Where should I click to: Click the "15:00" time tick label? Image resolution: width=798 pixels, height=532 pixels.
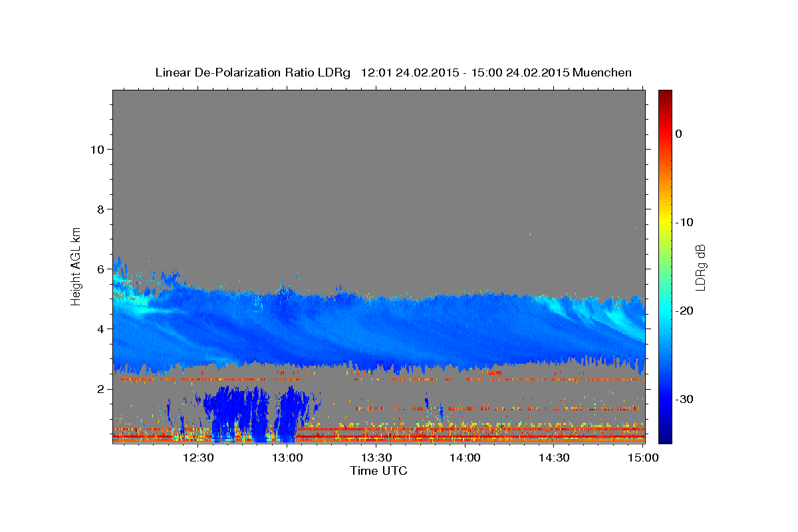point(644,458)
